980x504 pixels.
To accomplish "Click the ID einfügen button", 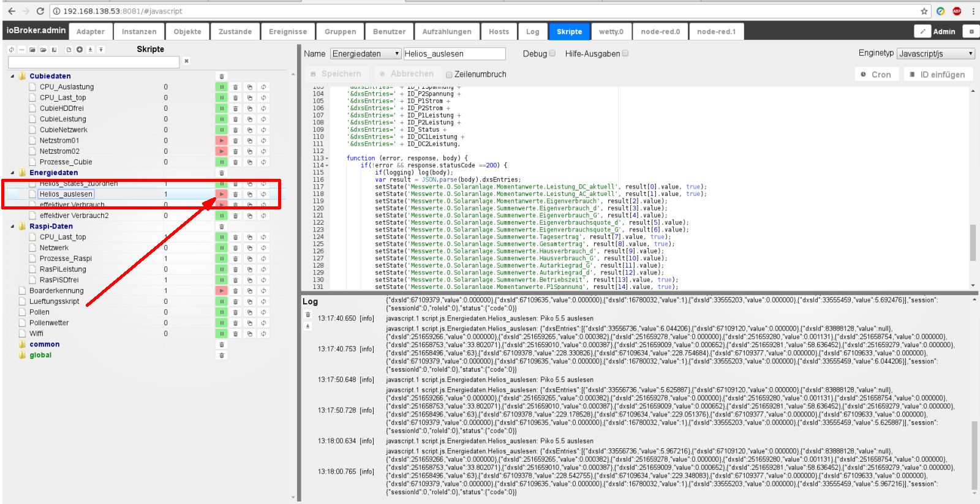I will [x=938, y=74].
